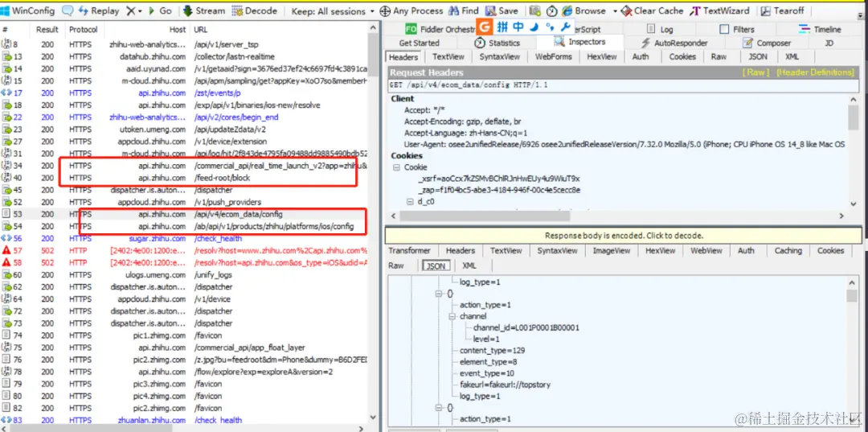Click the Tearoff toolbar button

[x=782, y=10]
